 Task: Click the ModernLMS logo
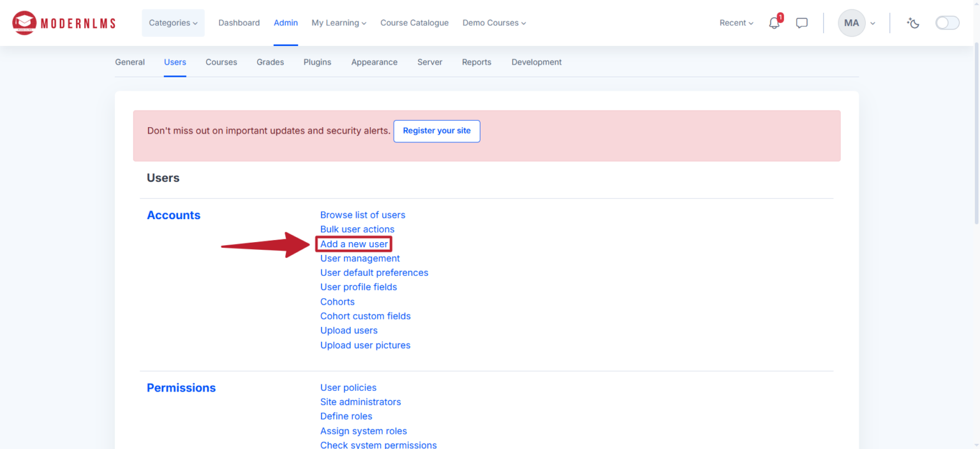pyautogui.click(x=63, y=22)
